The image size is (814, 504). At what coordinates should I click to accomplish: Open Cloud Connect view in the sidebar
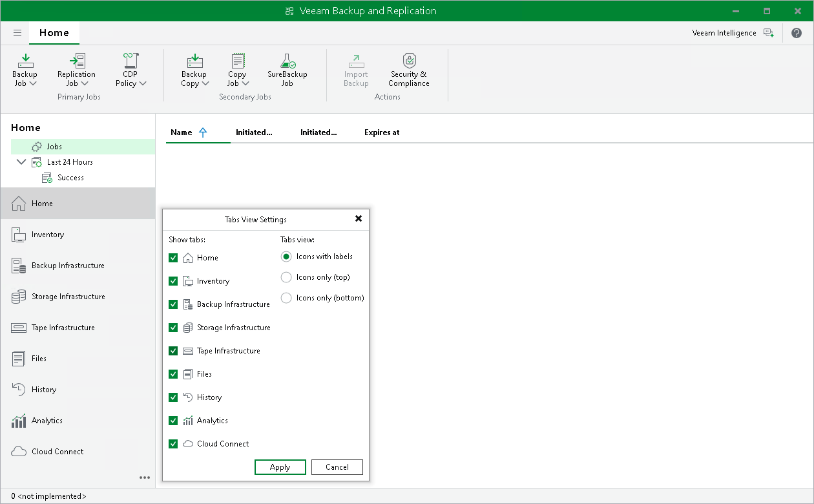[78, 452]
